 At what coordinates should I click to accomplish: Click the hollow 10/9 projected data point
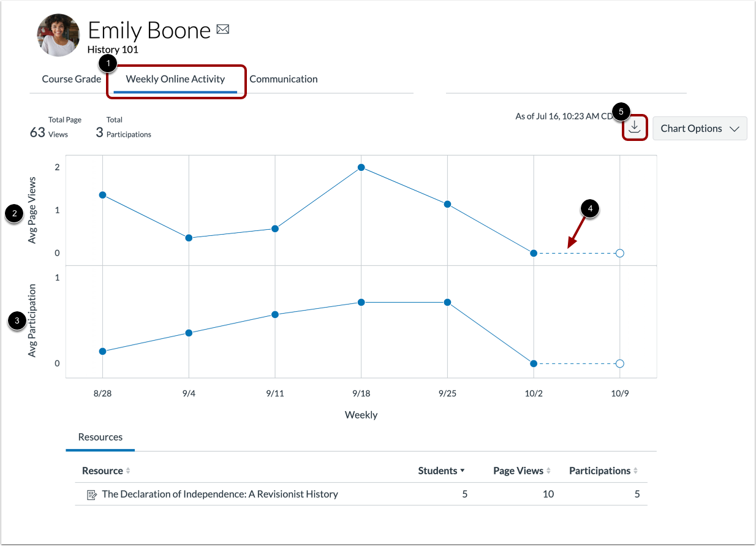tap(619, 252)
